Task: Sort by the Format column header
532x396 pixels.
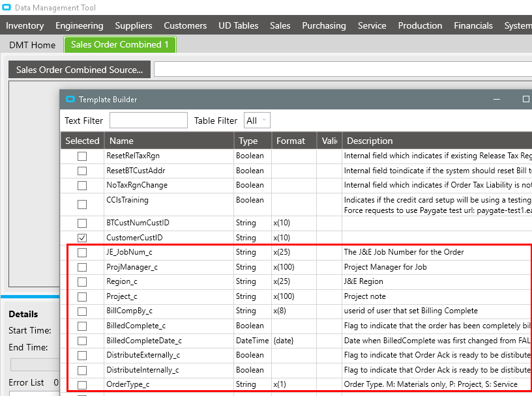Action: coord(294,141)
